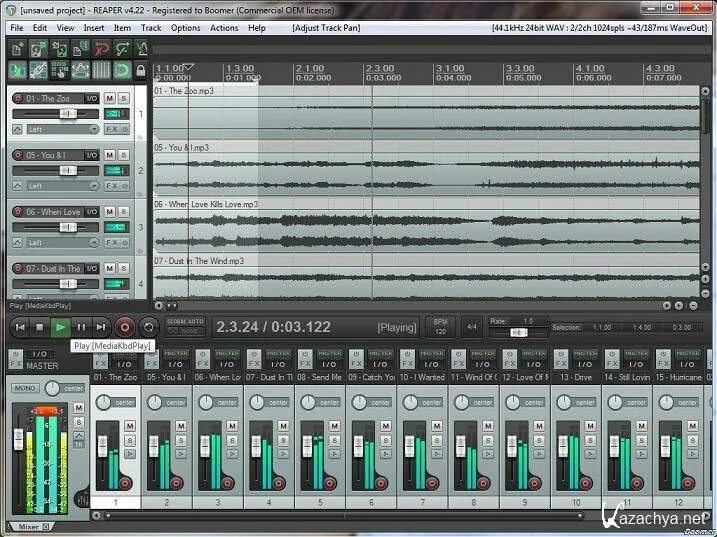Image resolution: width=717 pixels, height=537 pixels.
Task: Toggle the grid lines toolbar icon
Action: tap(101, 70)
